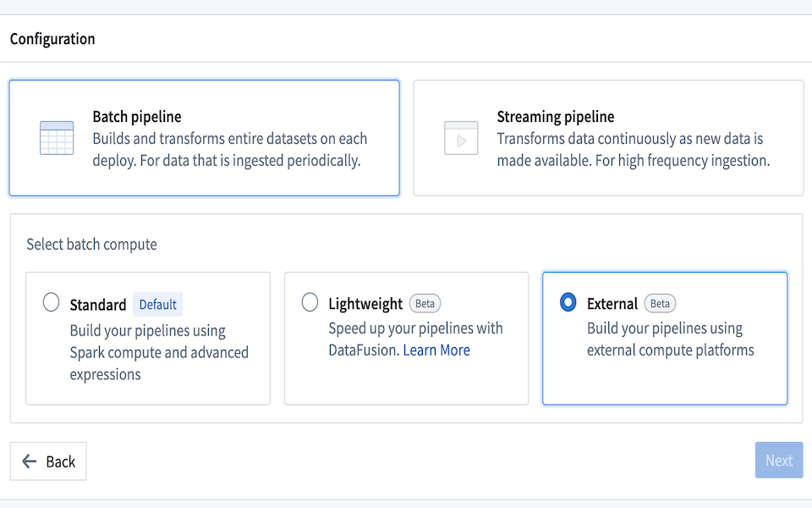The width and height of the screenshot is (812, 508).
Task: Click the Next button
Action: pyautogui.click(x=778, y=460)
